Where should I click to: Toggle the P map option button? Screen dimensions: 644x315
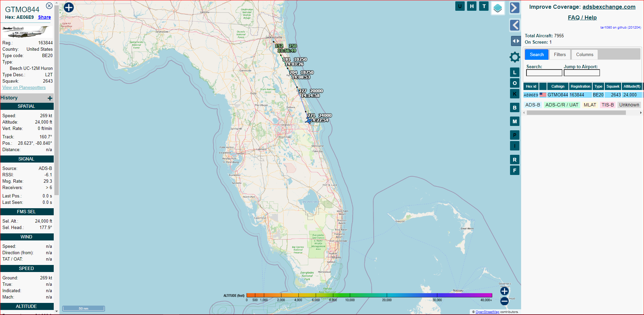pyautogui.click(x=515, y=135)
